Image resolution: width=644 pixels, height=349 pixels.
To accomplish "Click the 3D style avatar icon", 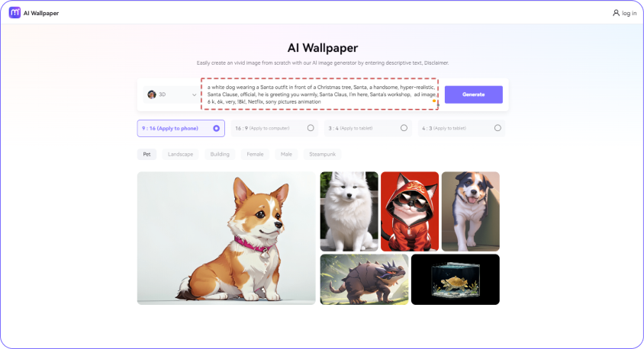I will [x=152, y=94].
